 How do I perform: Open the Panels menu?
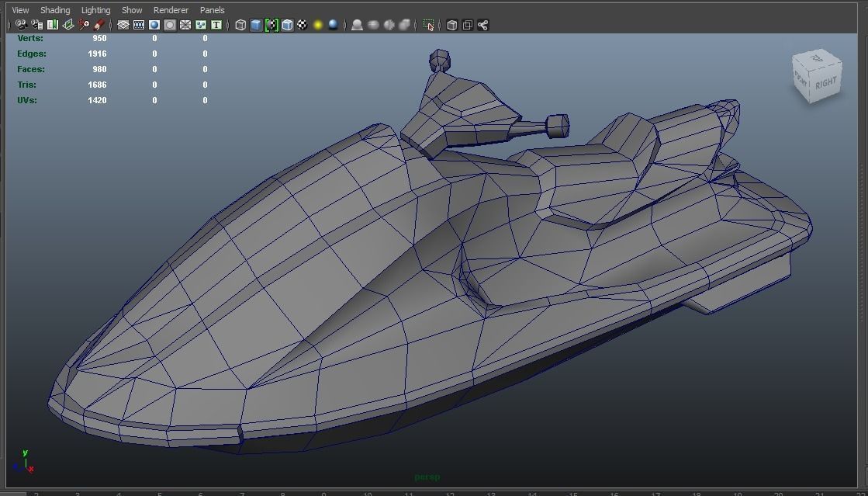(212, 10)
